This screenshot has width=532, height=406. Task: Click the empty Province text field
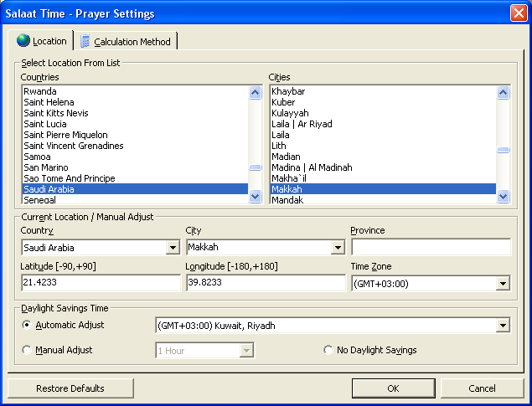[431, 248]
